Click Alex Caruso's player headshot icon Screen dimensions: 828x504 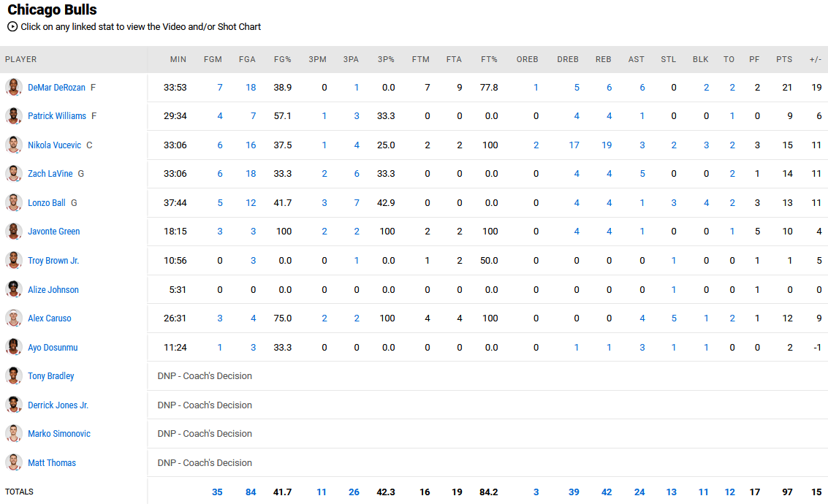(13, 318)
